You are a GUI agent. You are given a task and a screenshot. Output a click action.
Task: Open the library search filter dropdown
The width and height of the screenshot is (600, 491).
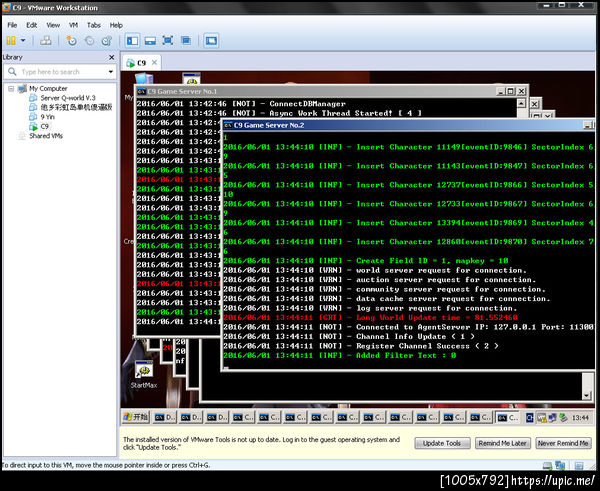pos(111,72)
